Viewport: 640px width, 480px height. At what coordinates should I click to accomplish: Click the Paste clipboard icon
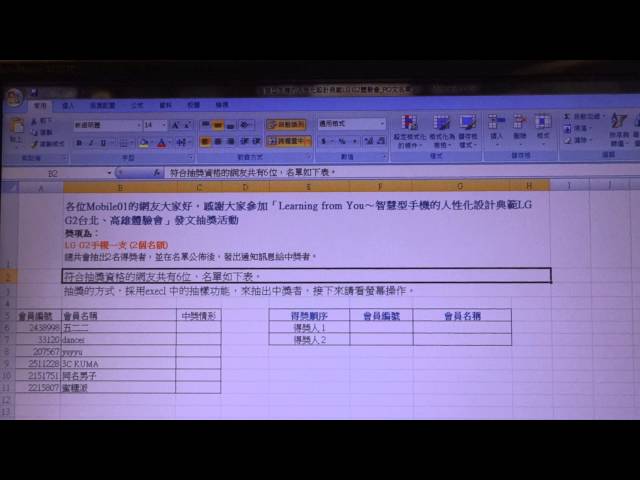[16, 126]
